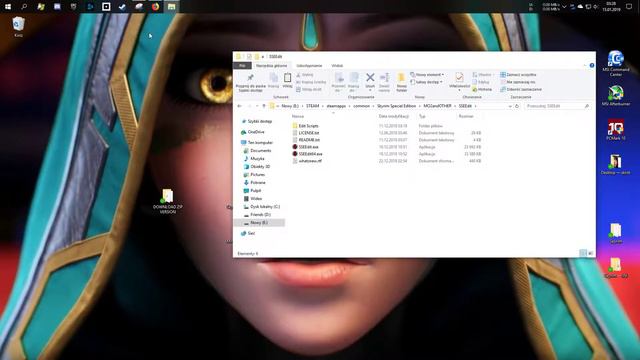Image resolution: width=640 pixels, height=360 pixels.
Task: Switch to the Widok ribbon tab
Action: click(x=337, y=66)
